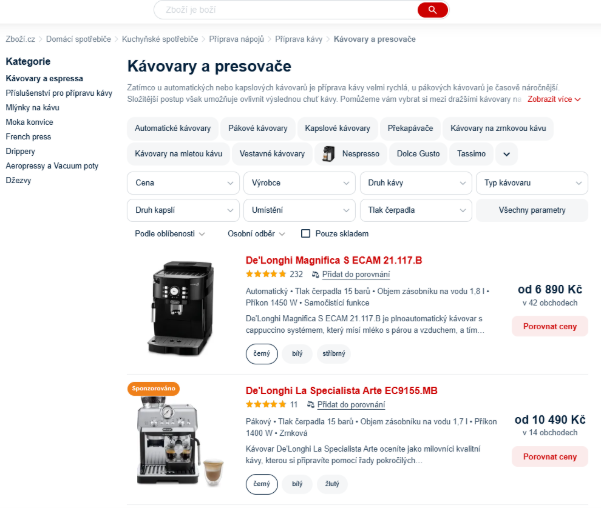Viewport: 601px width, 508px height.
Task: Click Porovnat ceny for Magnifica S
Action: click(x=550, y=326)
